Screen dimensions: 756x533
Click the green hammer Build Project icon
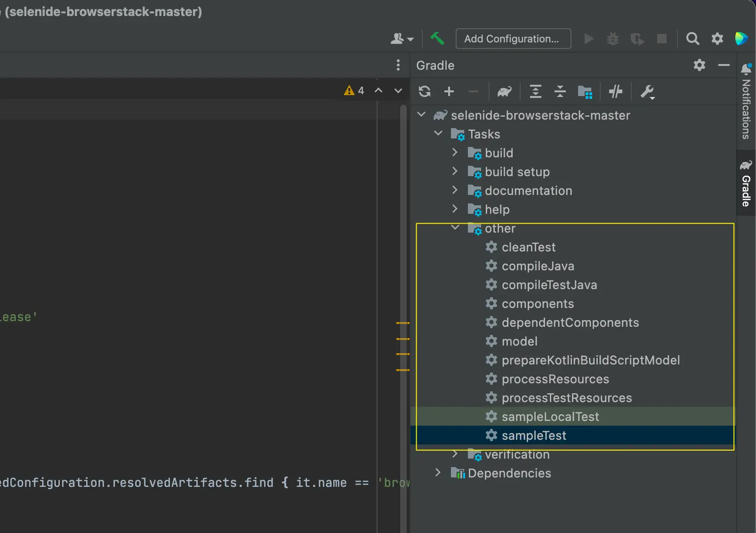pyautogui.click(x=437, y=39)
